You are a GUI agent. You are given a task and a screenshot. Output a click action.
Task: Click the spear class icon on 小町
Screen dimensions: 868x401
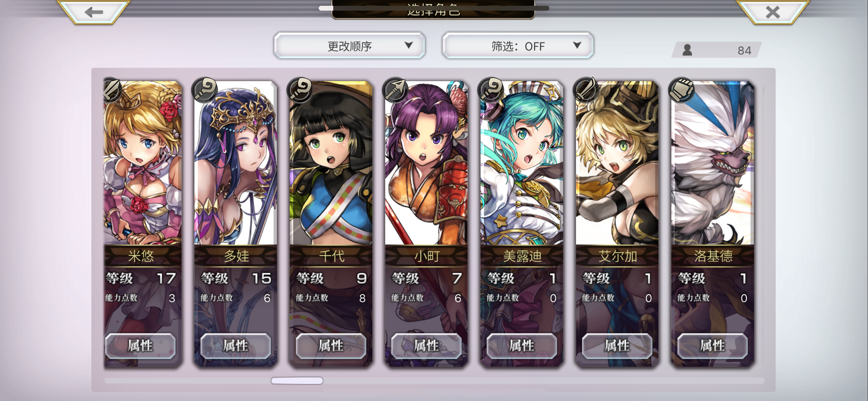click(396, 90)
